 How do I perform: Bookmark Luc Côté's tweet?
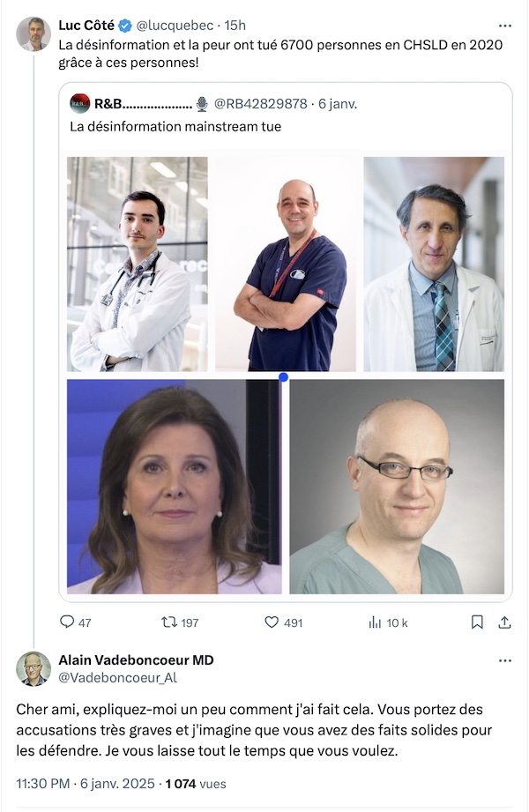477,622
